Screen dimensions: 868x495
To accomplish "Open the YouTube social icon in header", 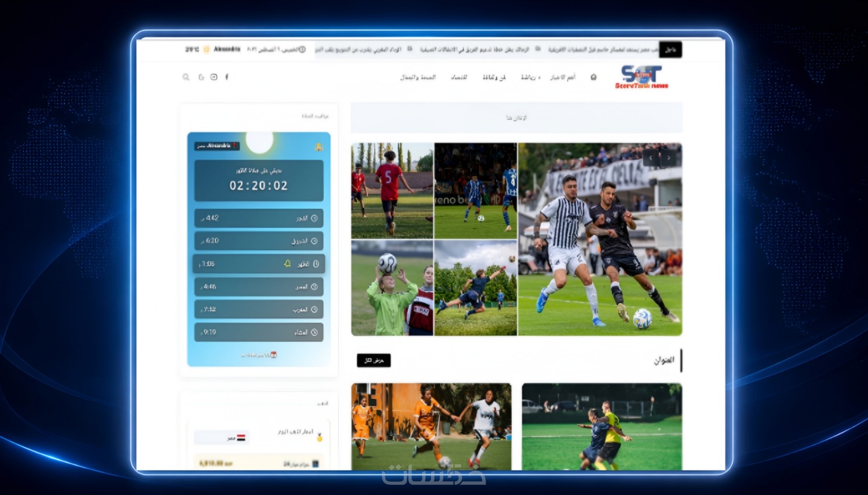I will 214,77.
